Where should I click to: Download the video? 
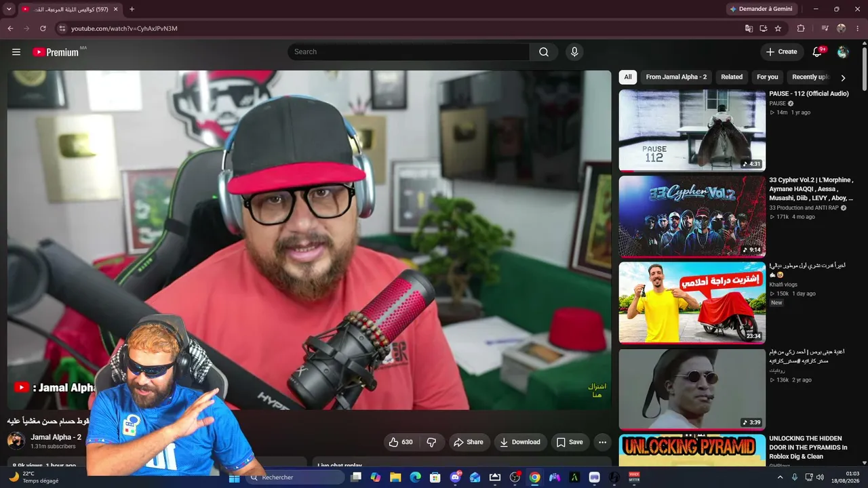(x=520, y=442)
